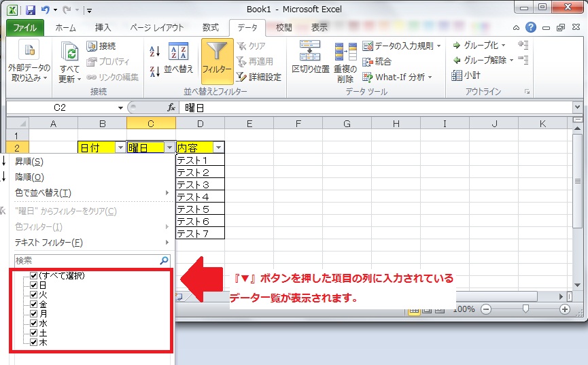Click the 接続 connections icon
The height and width of the screenshot is (365, 588).
tap(92, 46)
